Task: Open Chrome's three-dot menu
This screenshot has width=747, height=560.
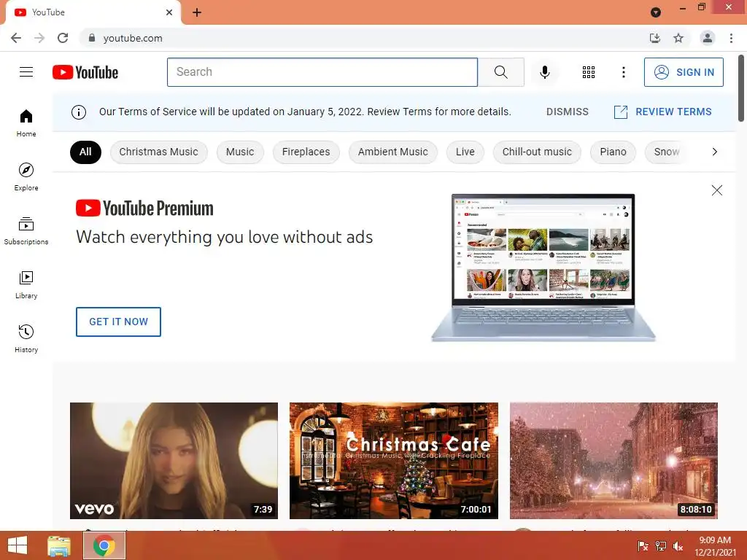Action: [x=731, y=38]
